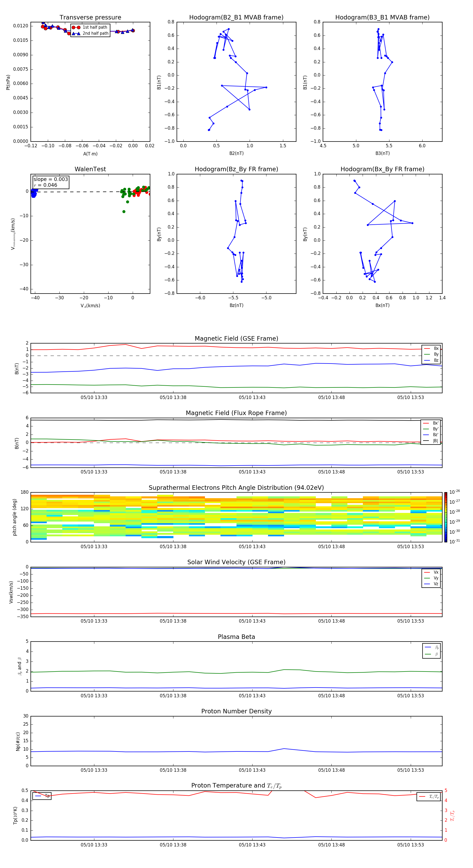Click the 'Solar Wind Velocity (GSE Frame)' title
473x868 pixels.
click(x=236, y=562)
